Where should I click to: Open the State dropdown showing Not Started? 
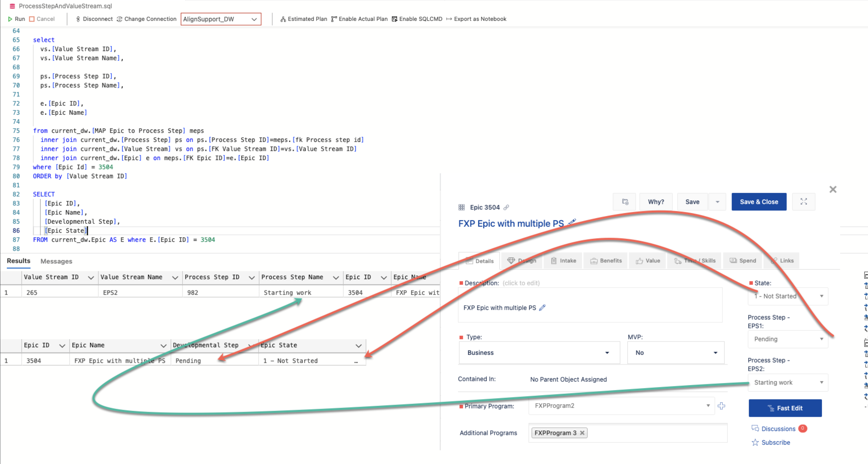pos(822,296)
